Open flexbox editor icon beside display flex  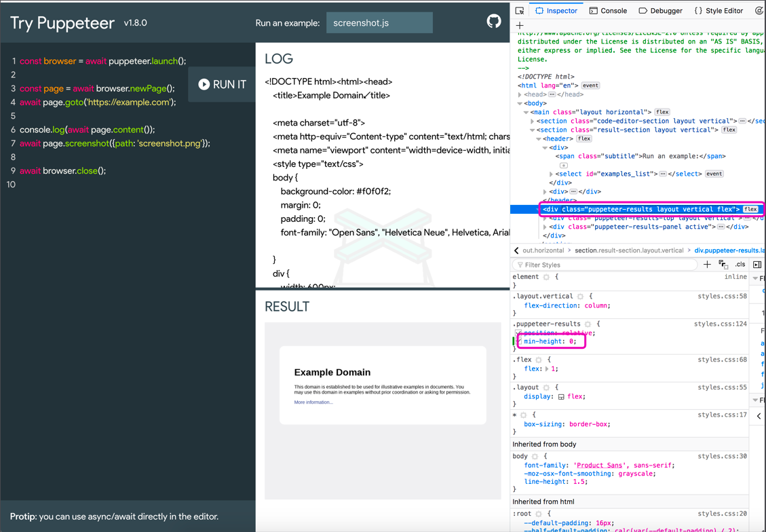tap(561, 397)
